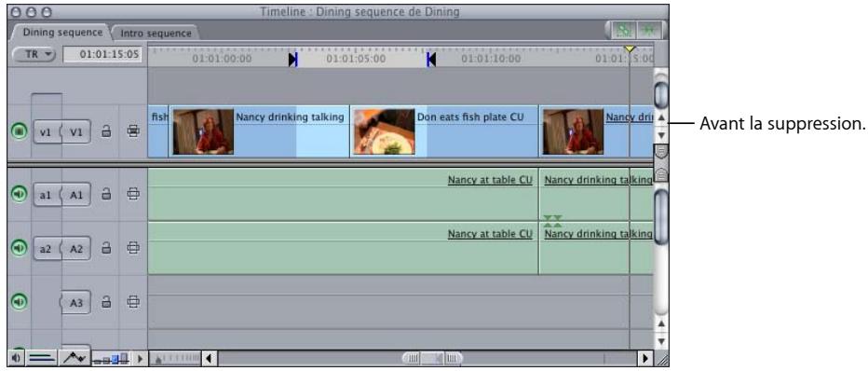Switch to the Intro sequence tab
Screen dimensions: 868x371
tap(156, 34)
